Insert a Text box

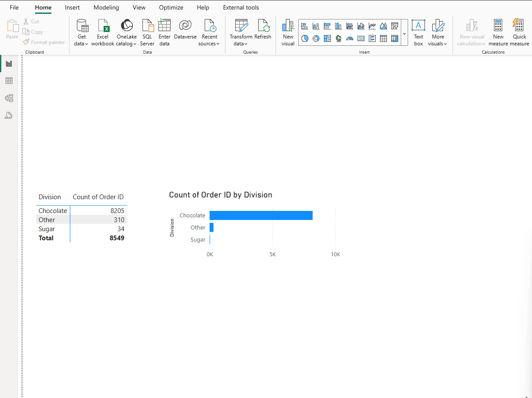pos(418,33)
